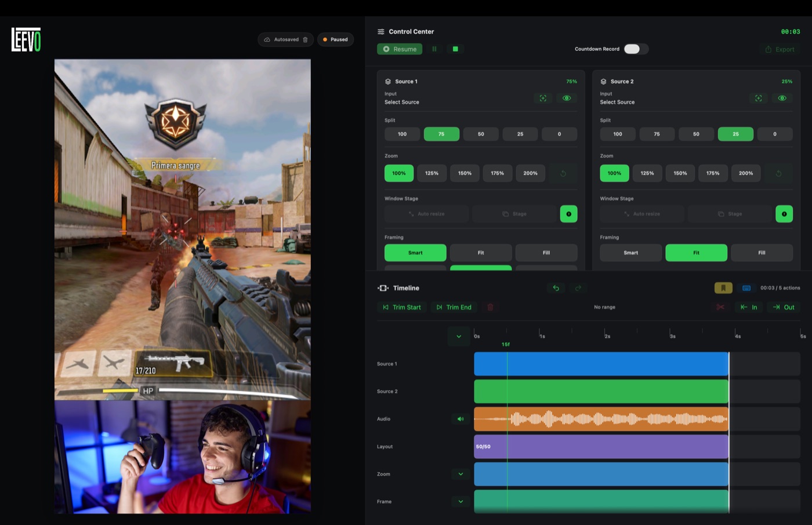Set Source 1 zoom to 100%
812x525 pixels.
pyautogui.click(x=399, y=173)
